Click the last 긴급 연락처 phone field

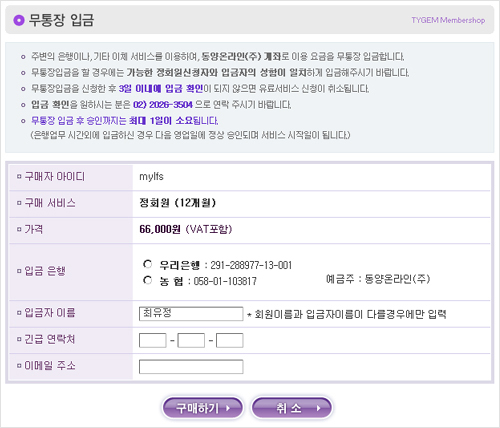coord(230,340)
